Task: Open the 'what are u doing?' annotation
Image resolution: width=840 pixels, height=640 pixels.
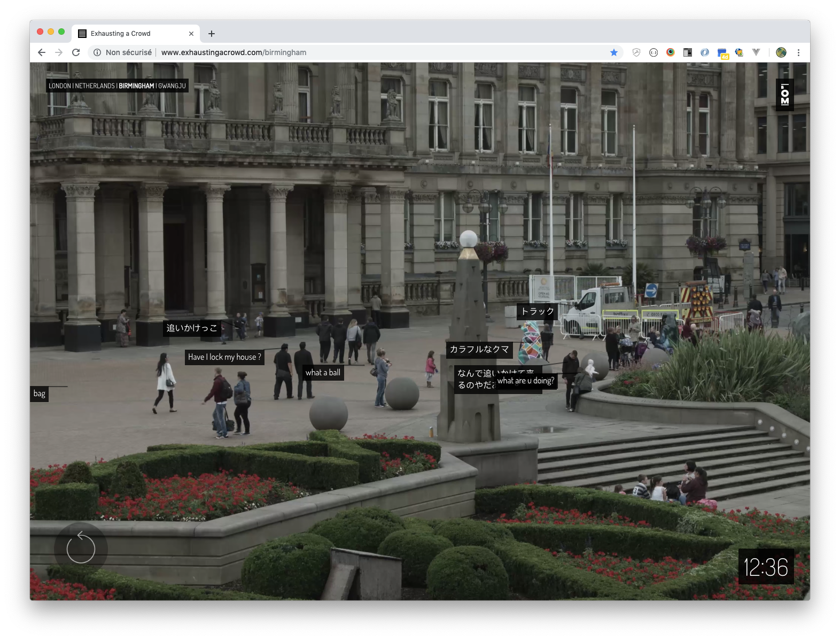Action: pyautogui.click(x=526, y=381)
